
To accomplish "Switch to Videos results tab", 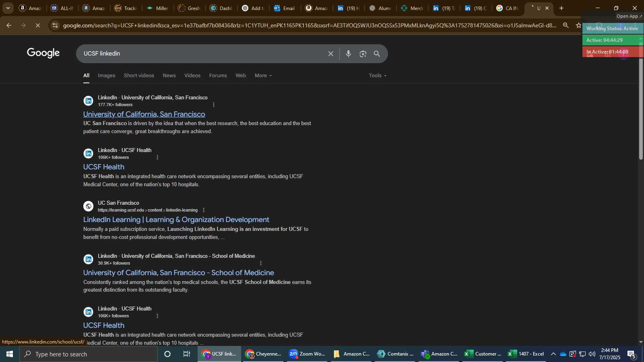I will [192, 76].
